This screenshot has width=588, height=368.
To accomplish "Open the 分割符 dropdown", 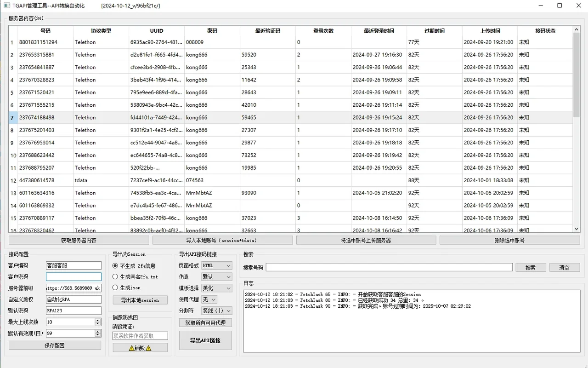I will (217, 310).
